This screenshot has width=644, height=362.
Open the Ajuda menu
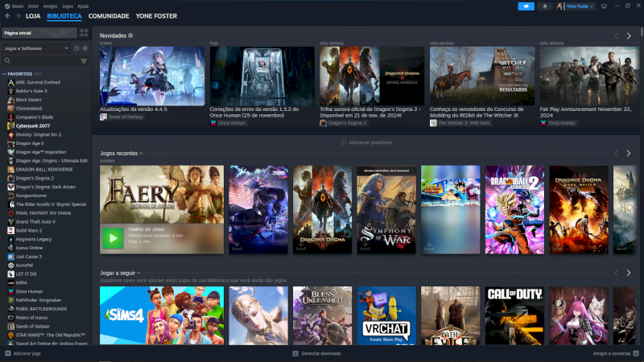(83, 6)
